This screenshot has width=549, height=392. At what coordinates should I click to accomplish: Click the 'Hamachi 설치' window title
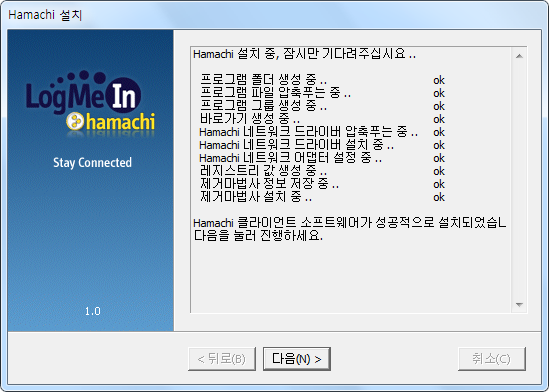45,15
